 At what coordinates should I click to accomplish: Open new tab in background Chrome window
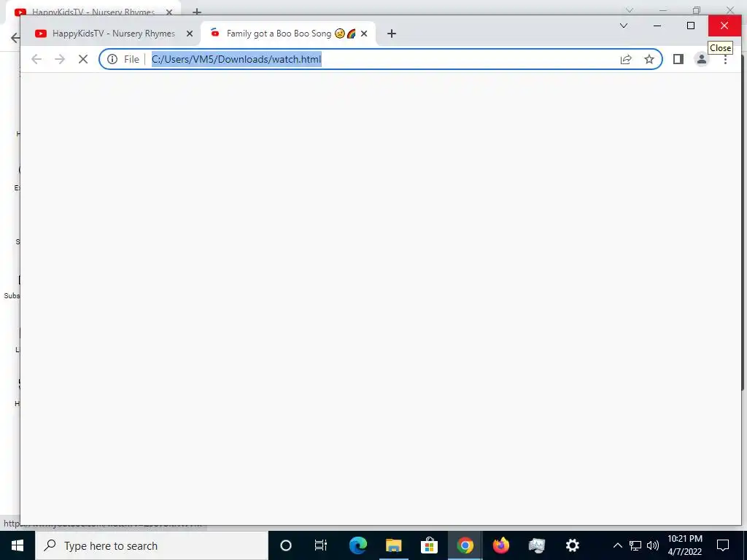(x=197, y=12)
